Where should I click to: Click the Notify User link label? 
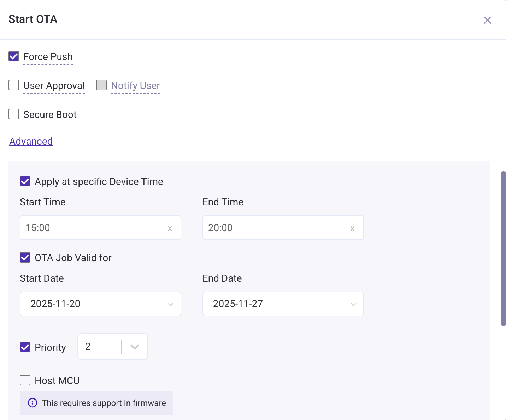coord(135,85)
